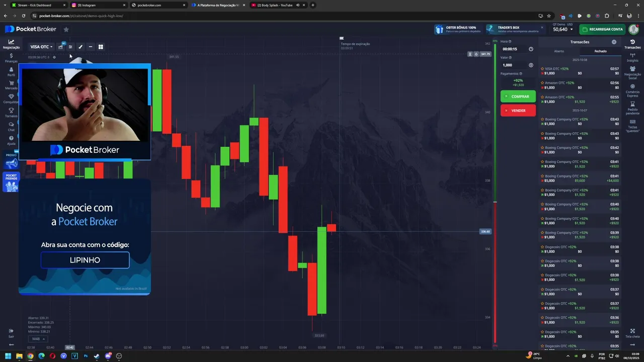Screen dimensions: 644x362
Task: Collapse sidebar with the left arrow
Action: [x=11, y=345]
